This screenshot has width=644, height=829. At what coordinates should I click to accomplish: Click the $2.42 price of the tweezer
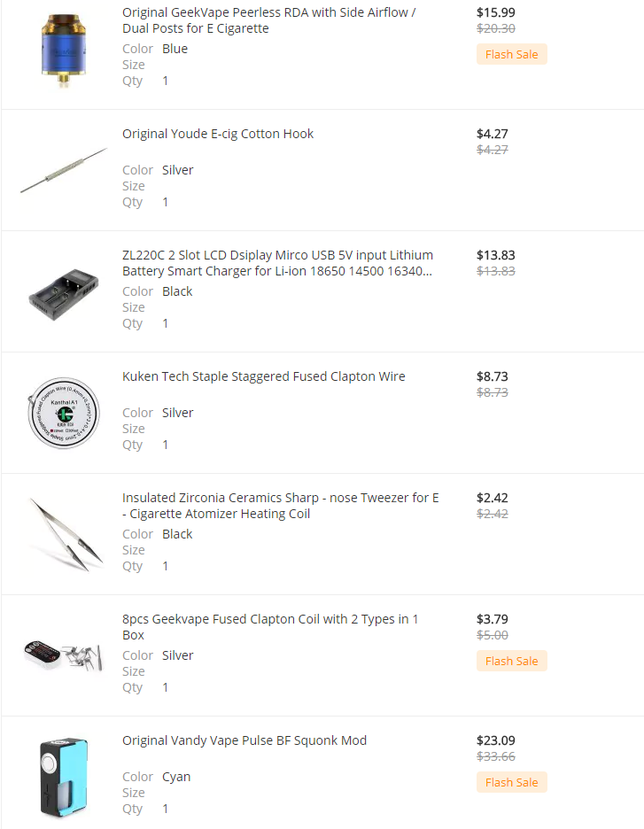pos(492,498)
